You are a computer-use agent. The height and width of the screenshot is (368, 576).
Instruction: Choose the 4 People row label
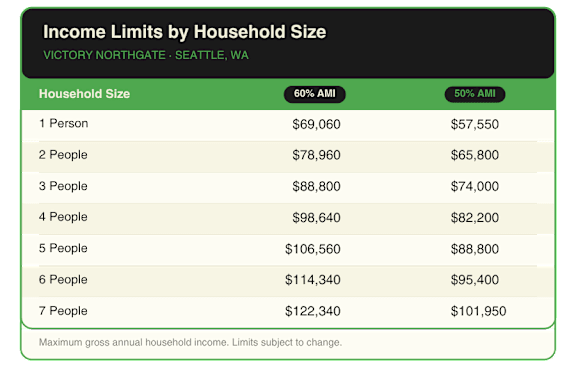(x=63, y=217)
